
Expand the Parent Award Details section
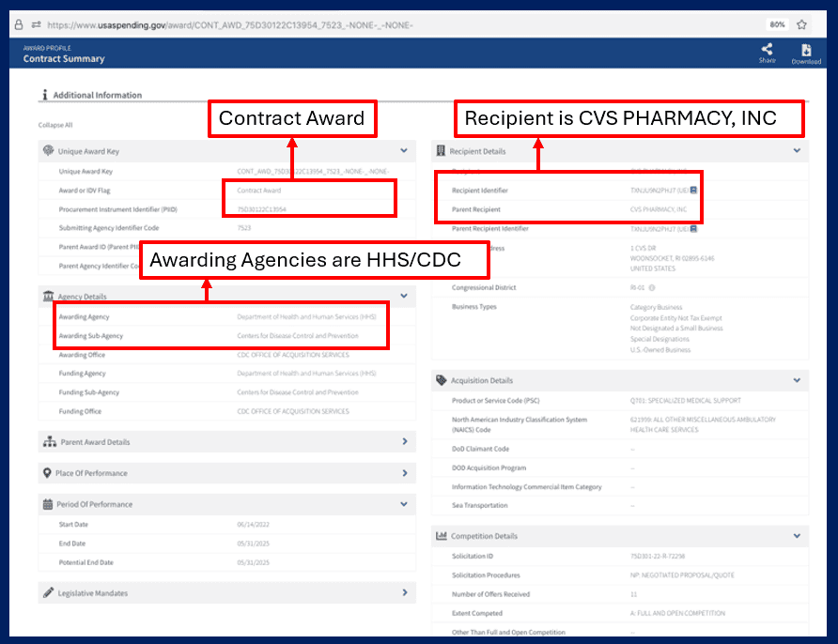pyautogui.click(x=405, y=441)
